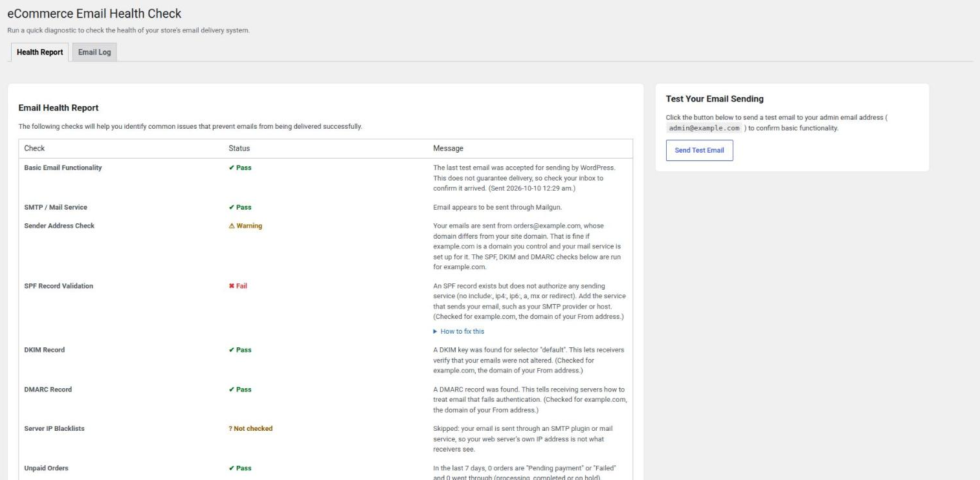Click the Fail status for SPF Record Validation
Screen dimensions: 980x480
pyautogui.click(x=238, y=286)
